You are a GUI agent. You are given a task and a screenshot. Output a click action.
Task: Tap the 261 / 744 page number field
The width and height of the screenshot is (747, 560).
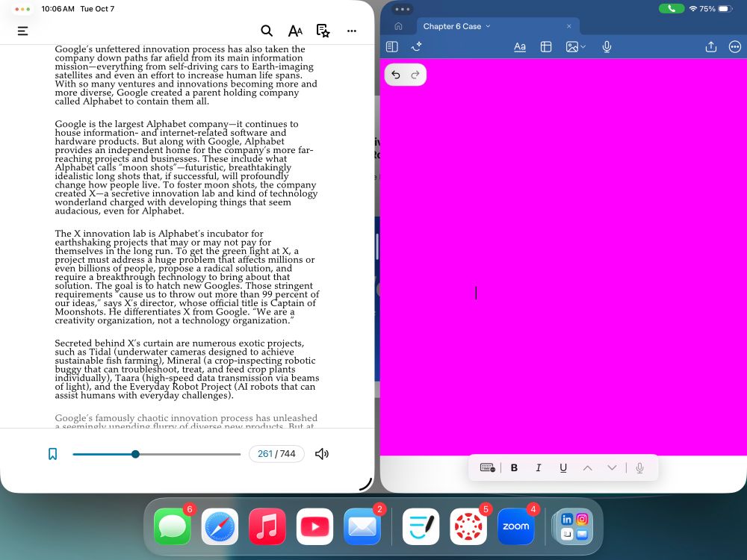click(276, 454)
